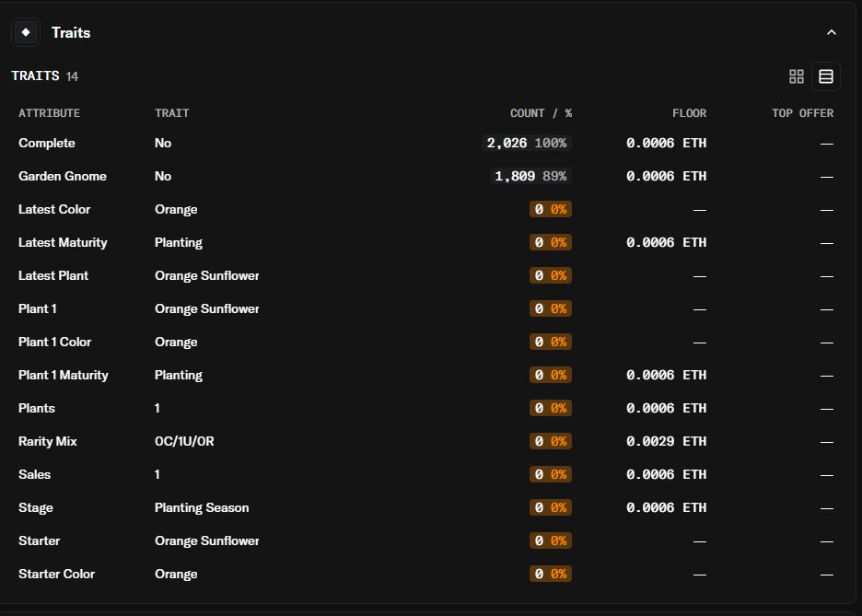862x616 pixels.
Task: Click the FLOOR column header
Action: pos(690,113)
